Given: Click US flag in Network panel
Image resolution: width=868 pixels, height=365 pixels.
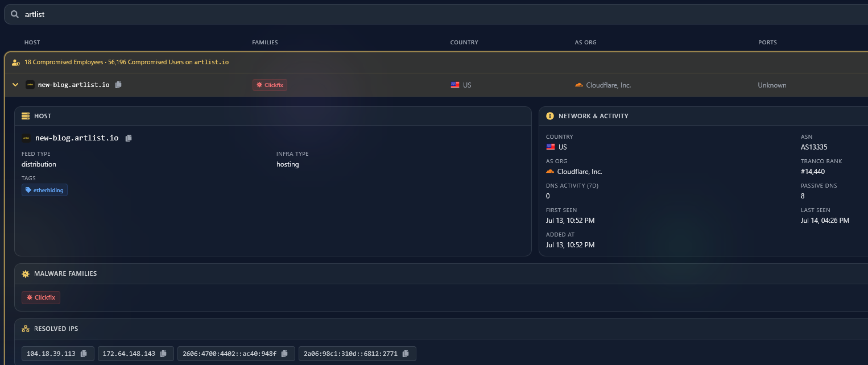Looking at the screenshot, I should pyautogui.click(x=551, y=147).
